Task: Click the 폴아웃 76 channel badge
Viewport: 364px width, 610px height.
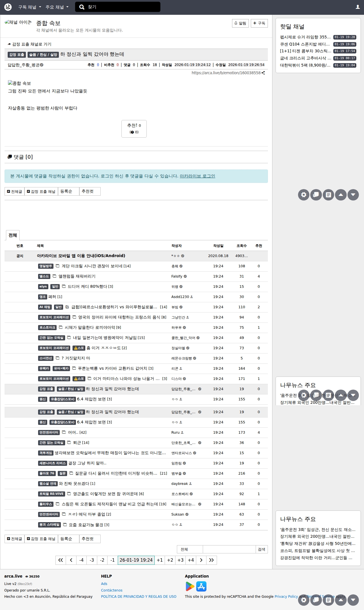Action: pyautogui.click(x=47, y=473)
